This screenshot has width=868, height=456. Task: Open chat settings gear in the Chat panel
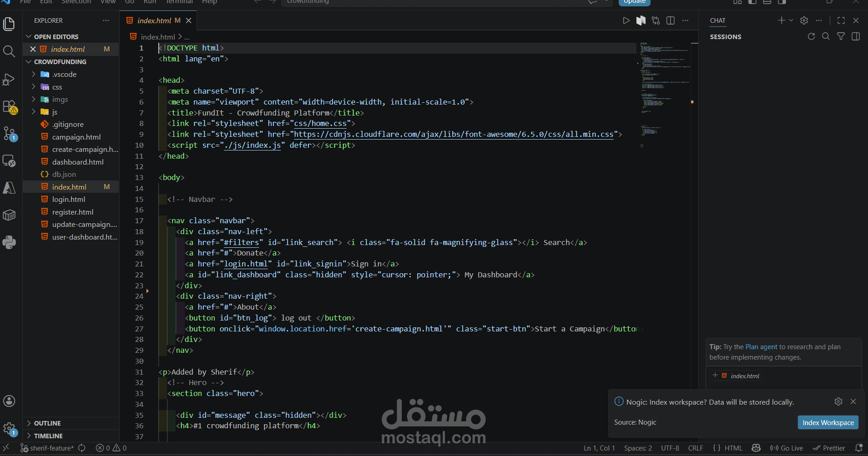pyautogui.click(x=804, y=20)
